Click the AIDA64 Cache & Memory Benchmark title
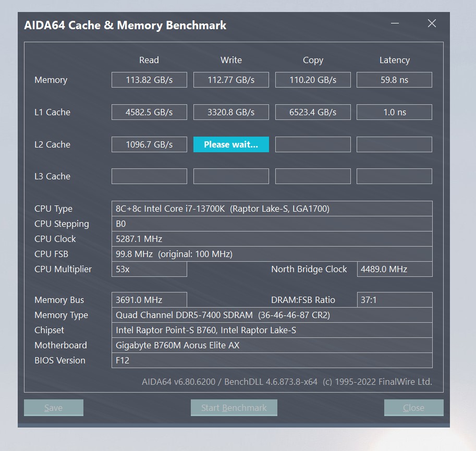Viewport: 476px width, 451px height. 125,25
